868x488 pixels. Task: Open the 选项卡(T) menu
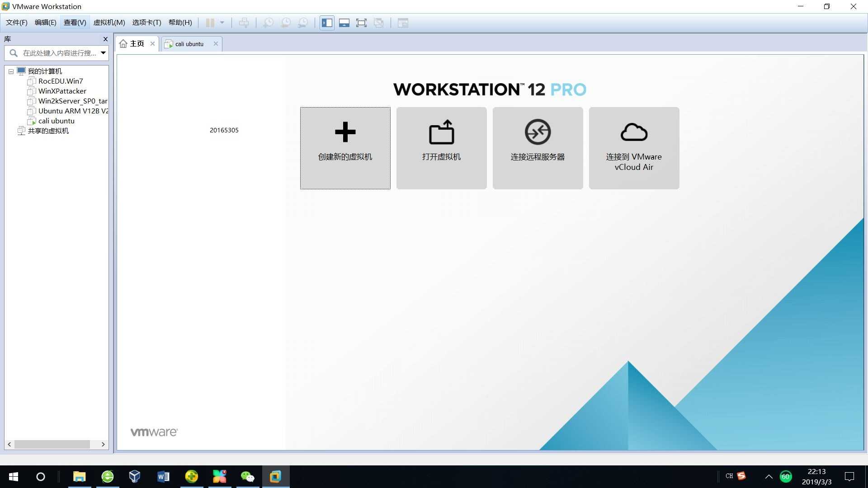point(146,23)
